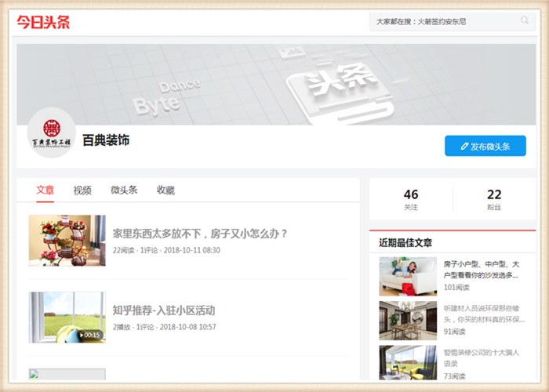This screenshot has height=392, width=549.
Task: Open the 微头条 tab
Action: coord(124,190)
